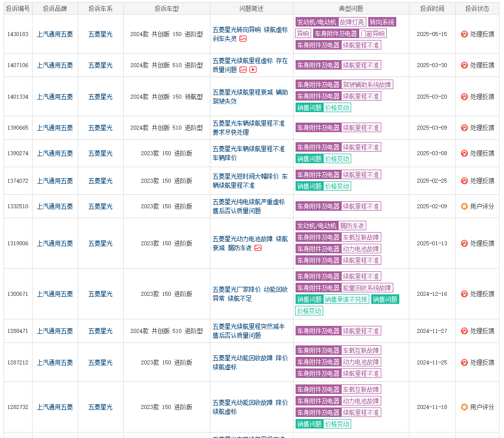Open image attachment icon in complaint 1319806
This screenshot has width=504, height=438.
tap(258, 248)
